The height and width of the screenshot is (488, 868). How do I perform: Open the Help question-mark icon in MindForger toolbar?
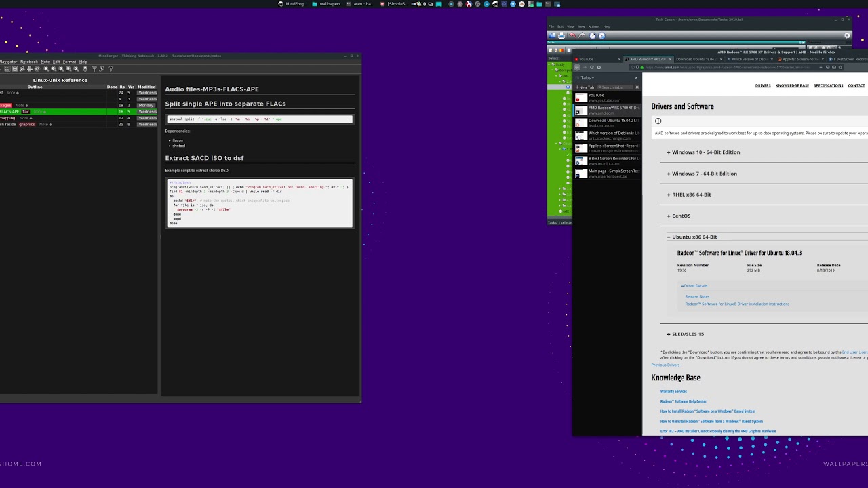tap(110, 68)
